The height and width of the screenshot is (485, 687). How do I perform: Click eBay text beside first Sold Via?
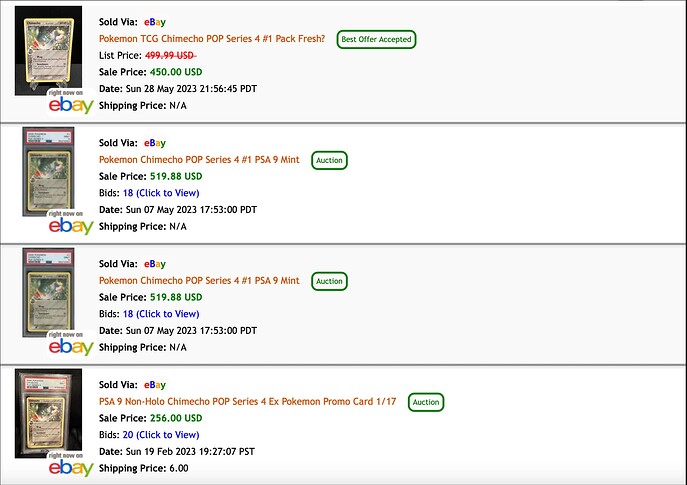click(x=155, y=22)
